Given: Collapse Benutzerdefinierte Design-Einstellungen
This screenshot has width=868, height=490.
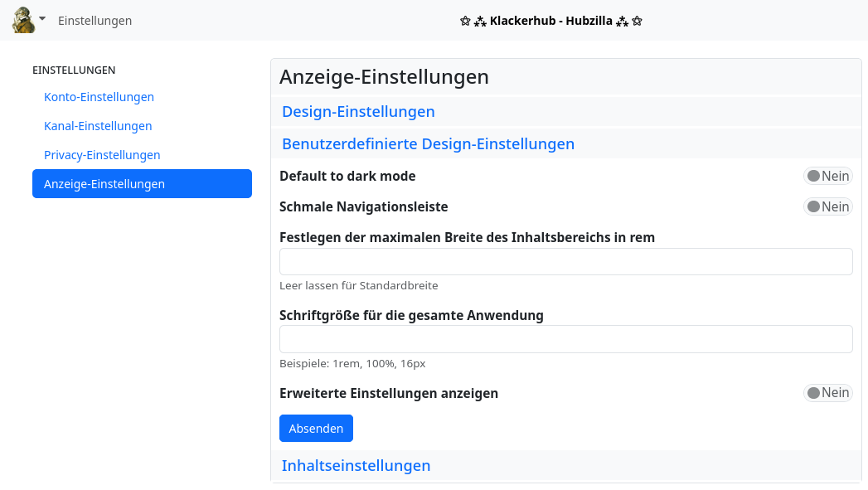Looking at the screenshot, I should click(x=429, y=143).
